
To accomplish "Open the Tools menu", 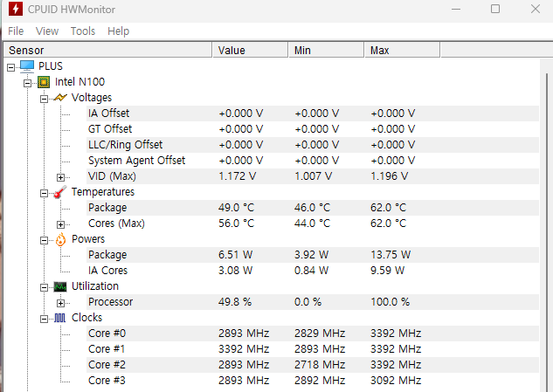I will 83,31.
